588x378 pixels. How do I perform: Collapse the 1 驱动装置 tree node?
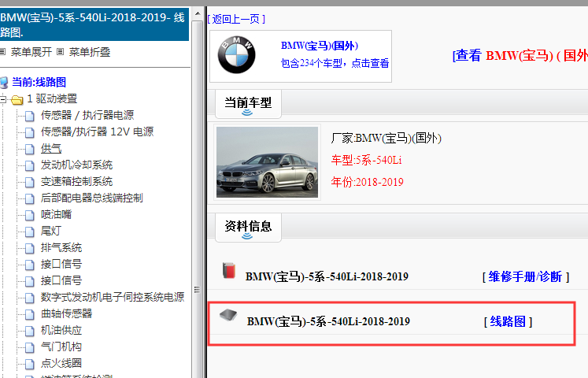pos(3,99)
